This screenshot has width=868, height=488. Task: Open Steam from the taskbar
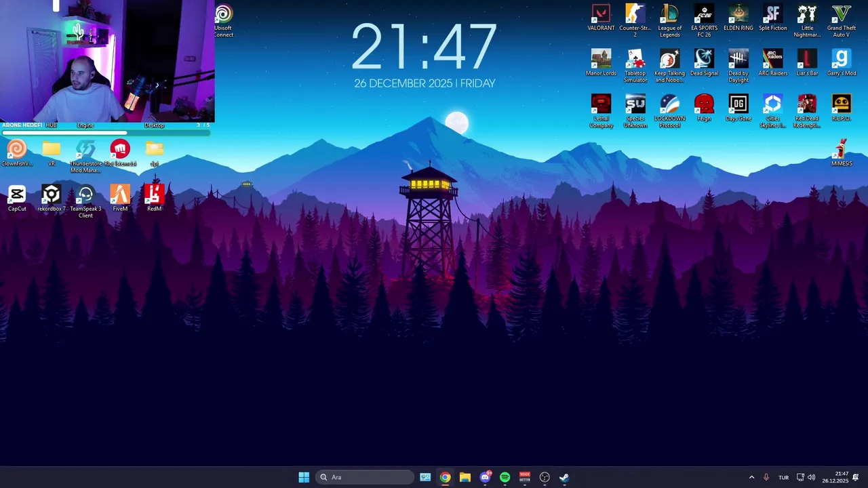tap(564, 477)
